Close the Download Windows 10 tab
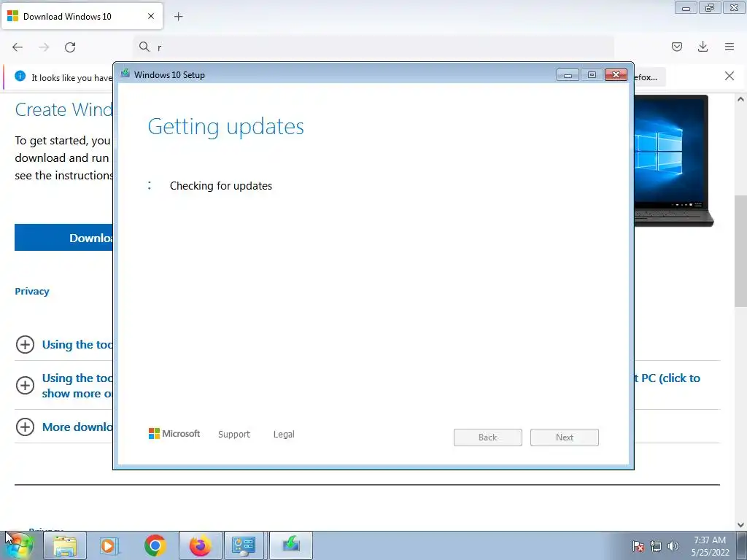 coord(151,16)
